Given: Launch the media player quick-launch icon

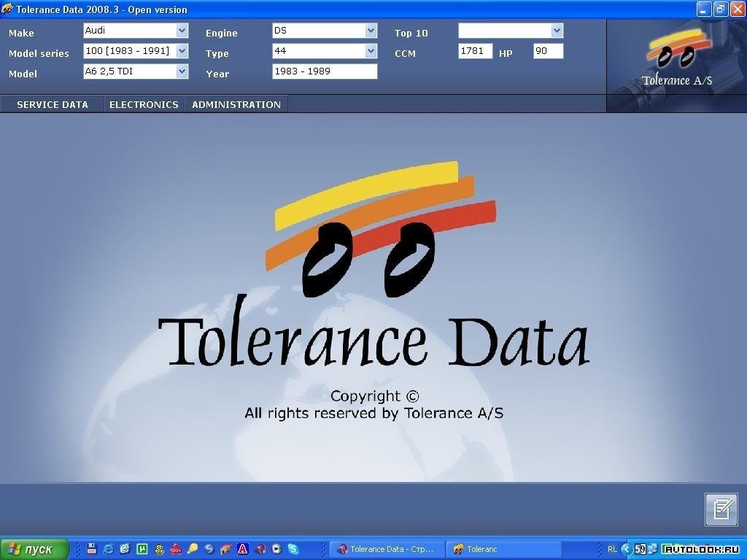Looking at the screenshot, I should (276, 549).
